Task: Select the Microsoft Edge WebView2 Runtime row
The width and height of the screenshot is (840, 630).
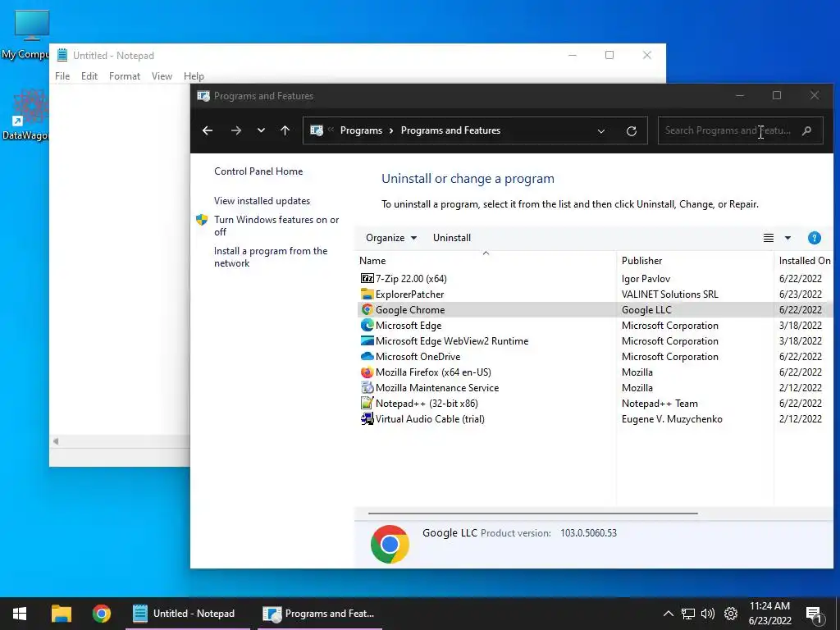Action: (595, 340)
